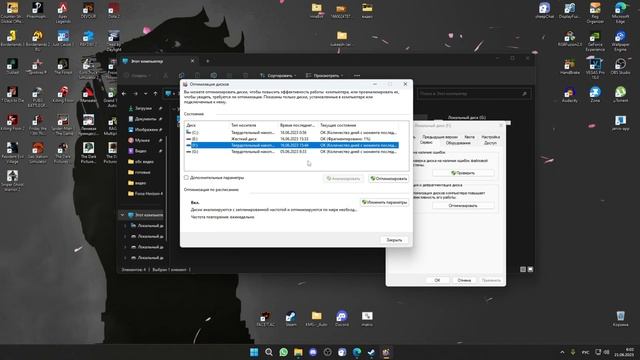Click the 'Время последнего' column header
Viewport: 640px width, 360px height.
pos(297,125)
